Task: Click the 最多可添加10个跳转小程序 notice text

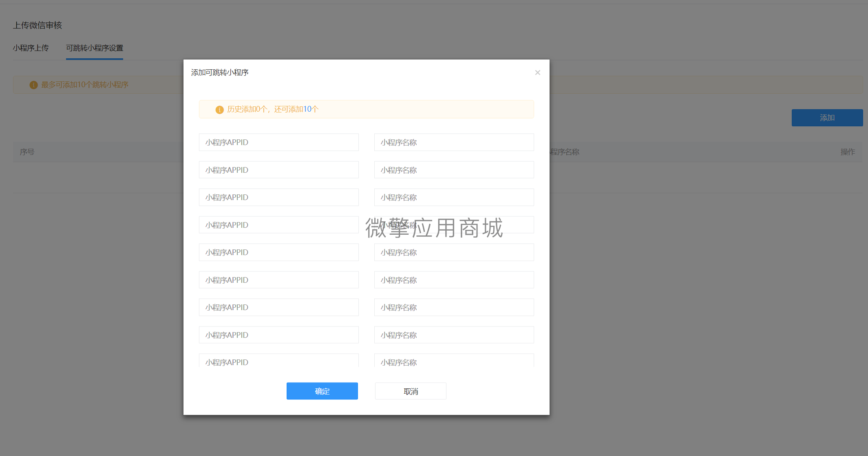Action: pos(85,85)
